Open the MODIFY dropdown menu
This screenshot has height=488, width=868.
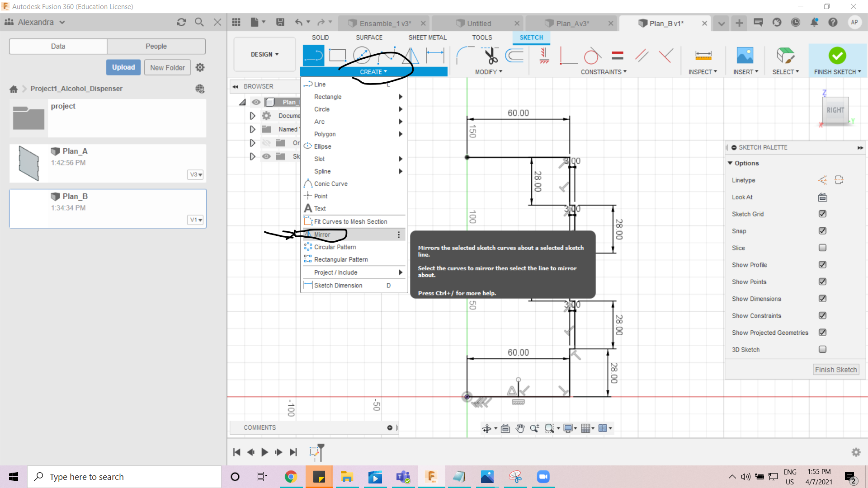[x=489, y=72]
